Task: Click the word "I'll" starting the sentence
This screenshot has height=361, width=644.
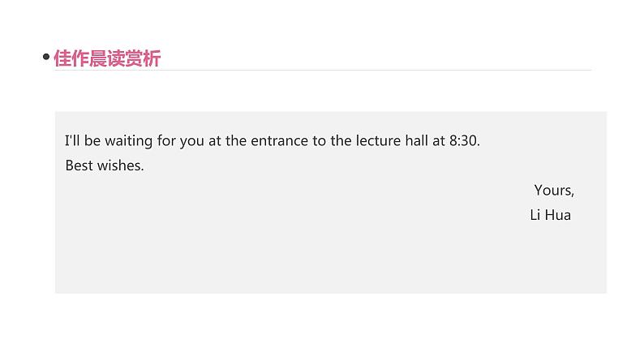Action: click(72, 140)
